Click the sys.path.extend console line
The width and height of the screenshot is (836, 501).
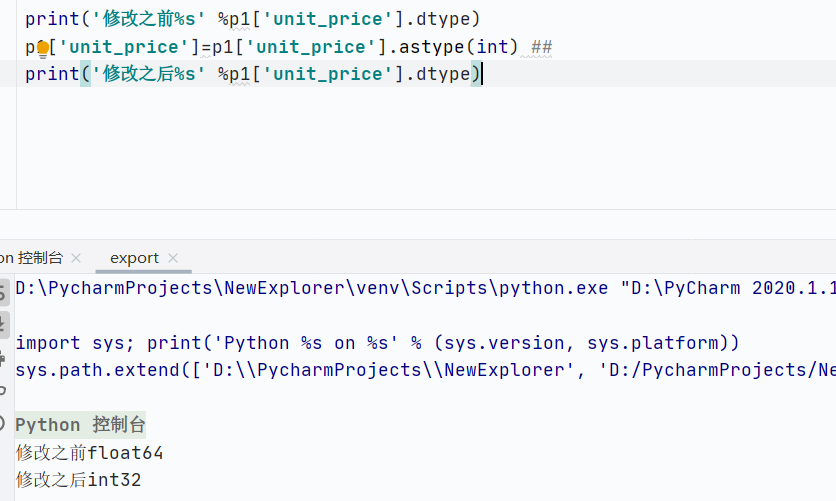[400, 370]
